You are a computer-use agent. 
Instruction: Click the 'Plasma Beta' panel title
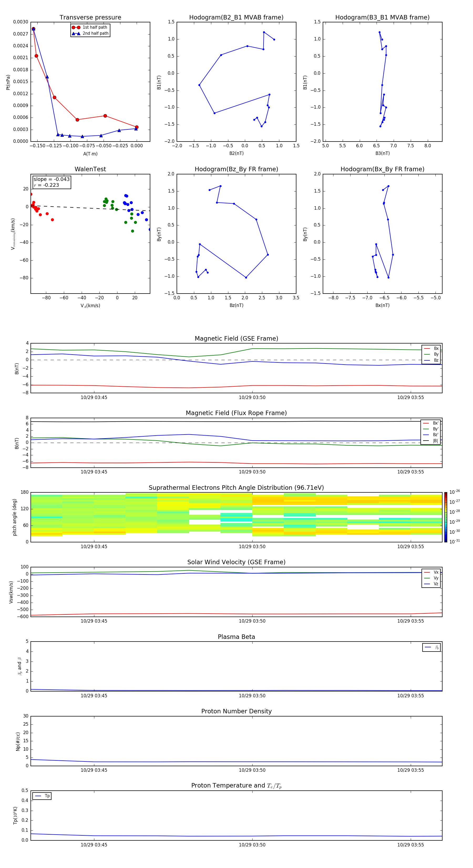(236, 637)
